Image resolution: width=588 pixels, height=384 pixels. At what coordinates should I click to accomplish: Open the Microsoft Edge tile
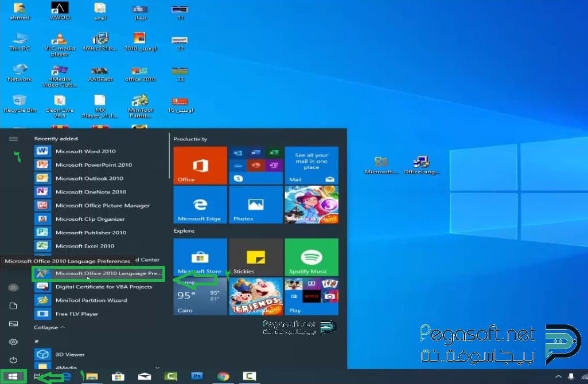pyautogui.click(x=200, y=205)
